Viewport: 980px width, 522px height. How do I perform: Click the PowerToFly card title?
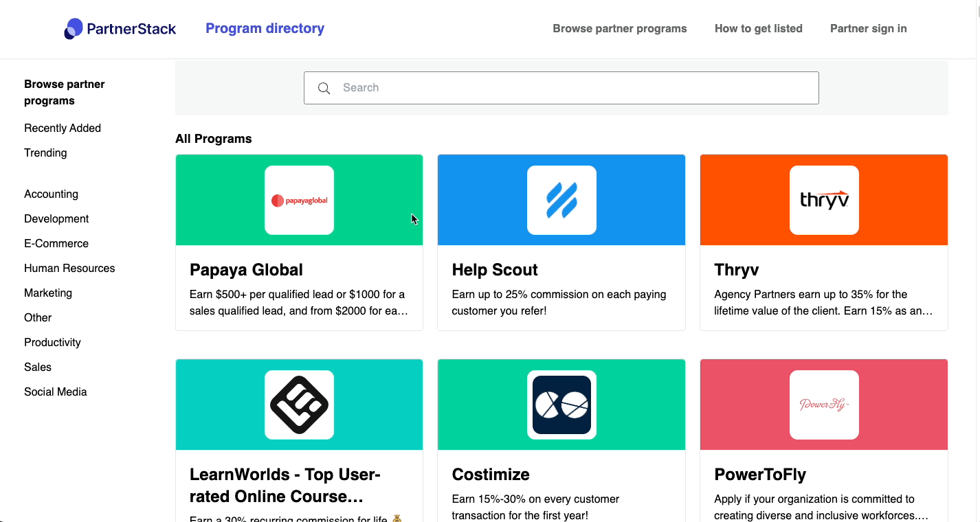click(x=760, y=475)
